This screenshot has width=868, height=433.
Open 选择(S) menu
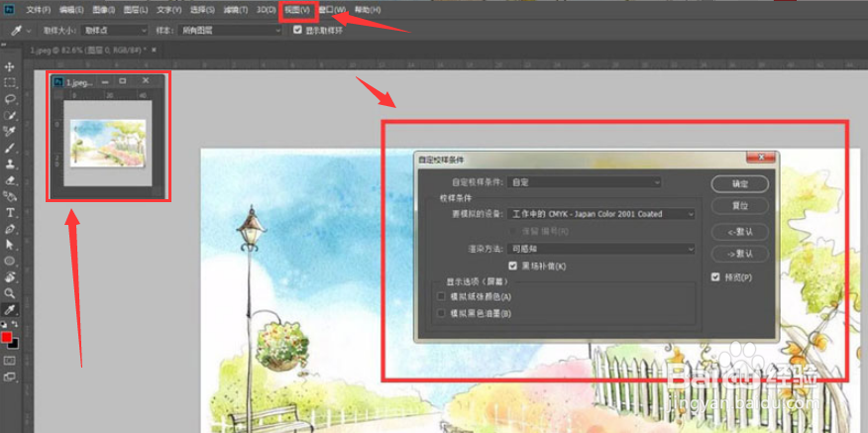click(x=202, y=10)
